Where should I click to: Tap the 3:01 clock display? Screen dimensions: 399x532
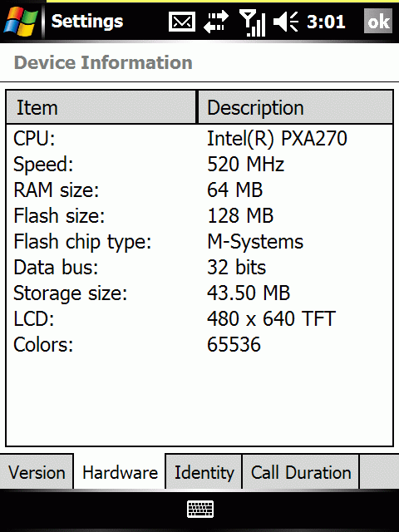coord(326,22)
